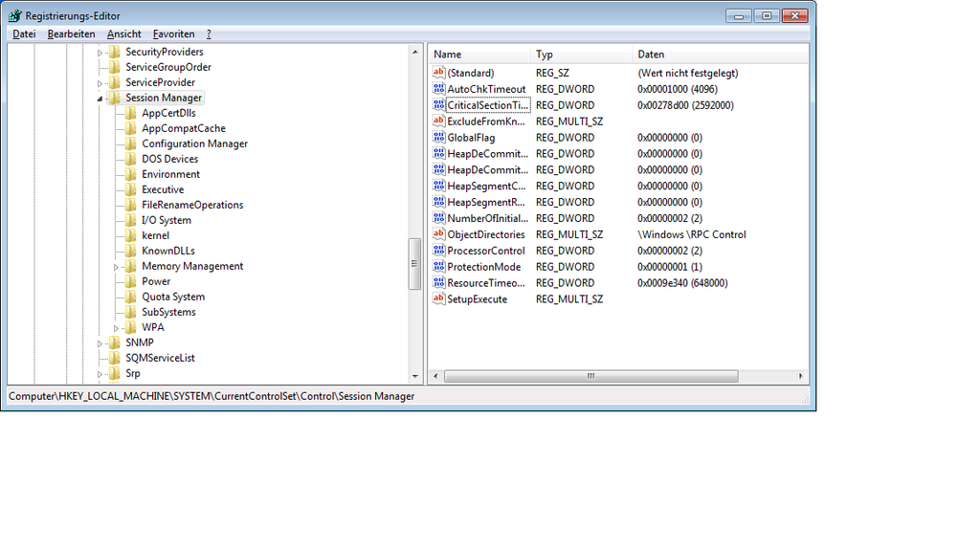Collapse the Session Manager tree node
The height and width of the screenshot is (551, 980).
[x=100, y=99]
